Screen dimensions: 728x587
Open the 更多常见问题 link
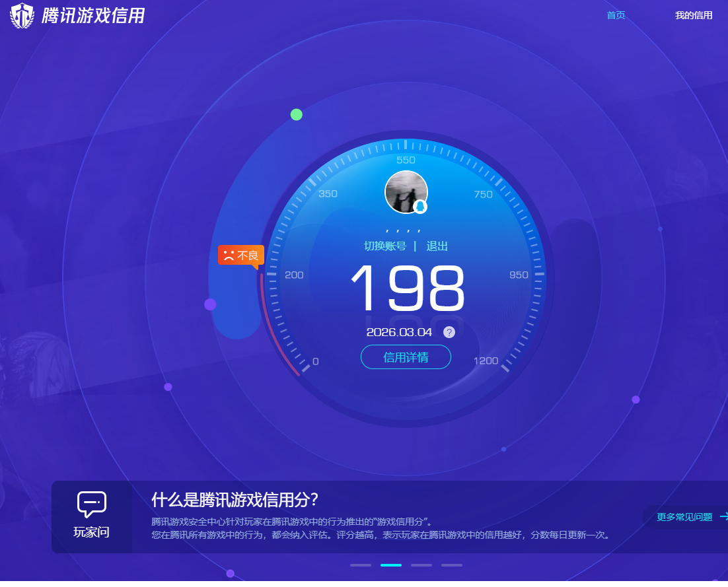click(684, 517)
